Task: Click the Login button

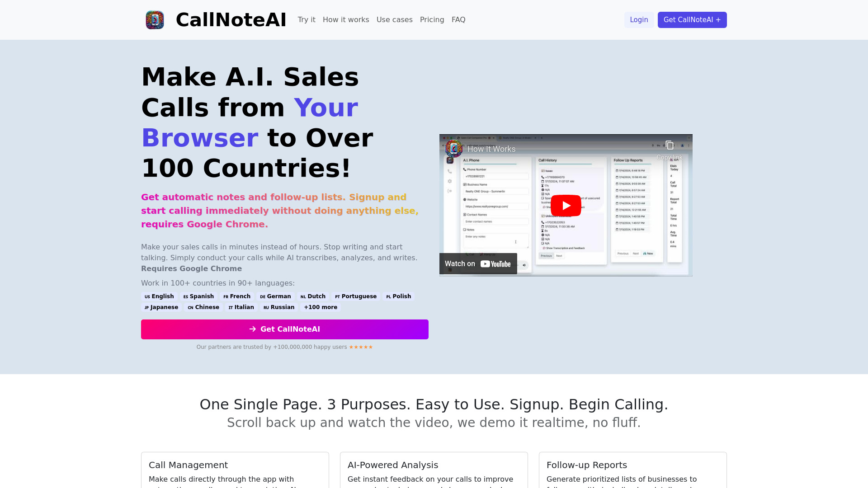Action: click(638, 20)
